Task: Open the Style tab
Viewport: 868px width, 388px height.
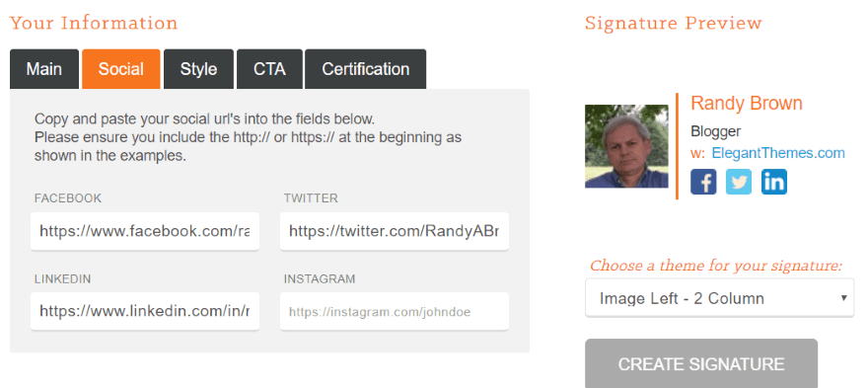Action: 198,69
